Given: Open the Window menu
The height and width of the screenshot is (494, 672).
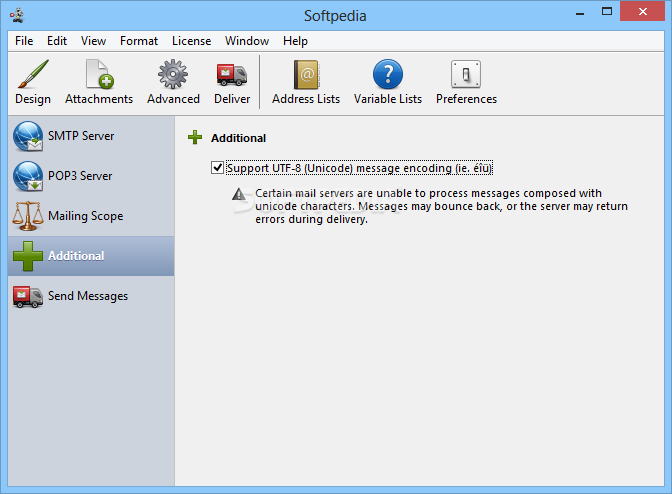Looking at the screenshot, I should click(247, 41).
